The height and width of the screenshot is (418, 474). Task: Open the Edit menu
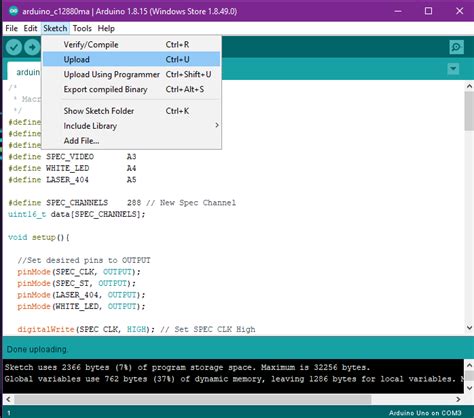pyautogui.click(x=30, y=28)
